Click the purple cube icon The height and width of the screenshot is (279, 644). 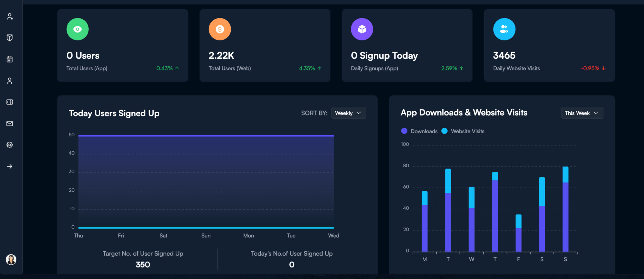pos(362,29)
